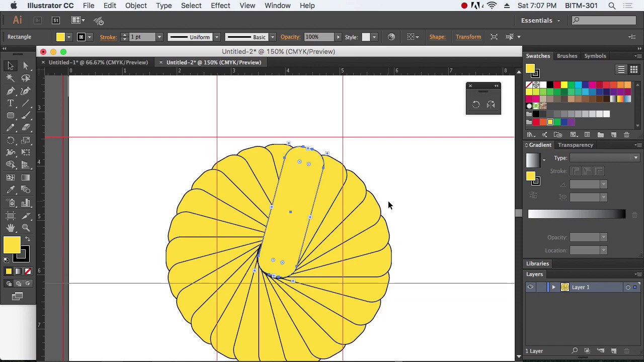This screenshot has height=362, width=644.
Task: Reset to default fill and stroke
Action: 6,260
